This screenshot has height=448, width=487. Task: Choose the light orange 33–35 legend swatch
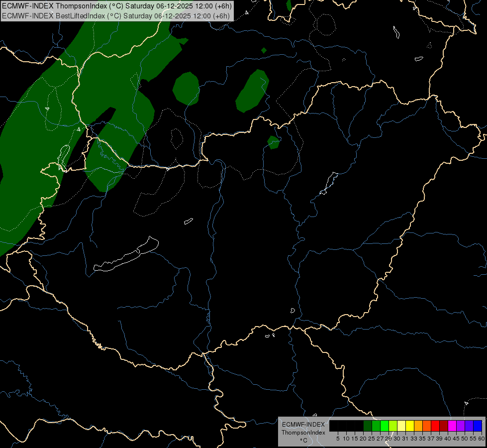418,426
